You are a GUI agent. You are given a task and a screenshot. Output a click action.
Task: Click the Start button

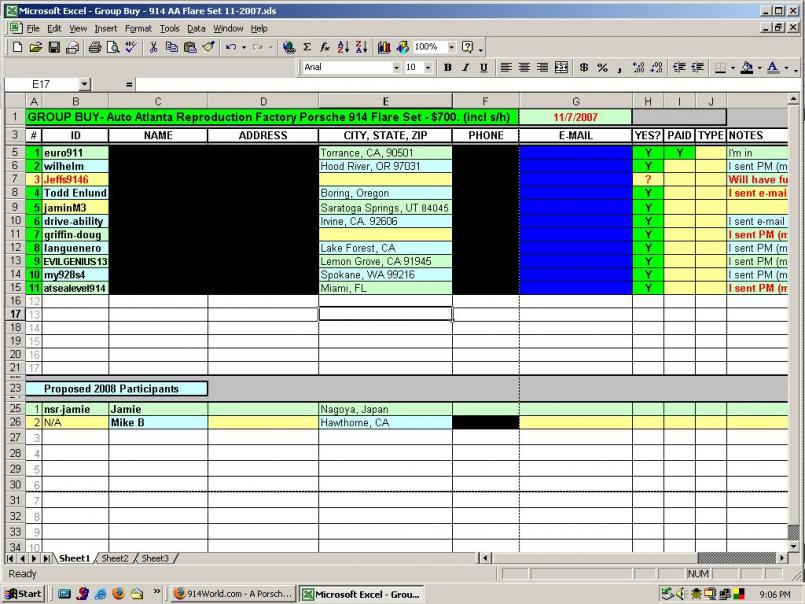point(20,591)
